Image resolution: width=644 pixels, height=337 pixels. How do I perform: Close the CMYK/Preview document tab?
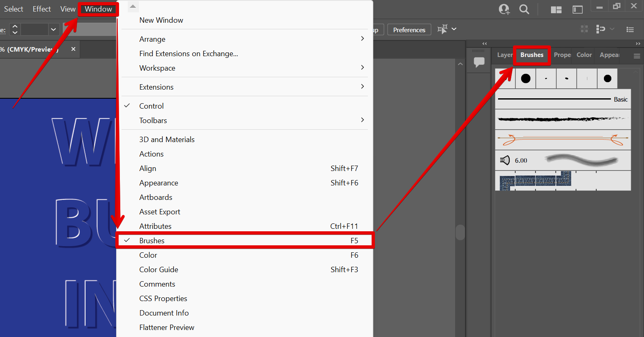(x=73, y=49)
